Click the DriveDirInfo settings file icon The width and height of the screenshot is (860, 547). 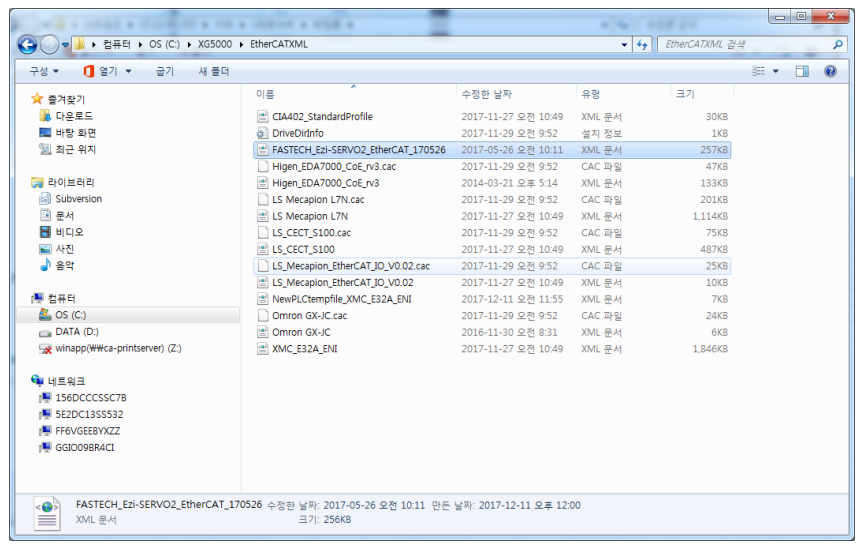[263, 133]
